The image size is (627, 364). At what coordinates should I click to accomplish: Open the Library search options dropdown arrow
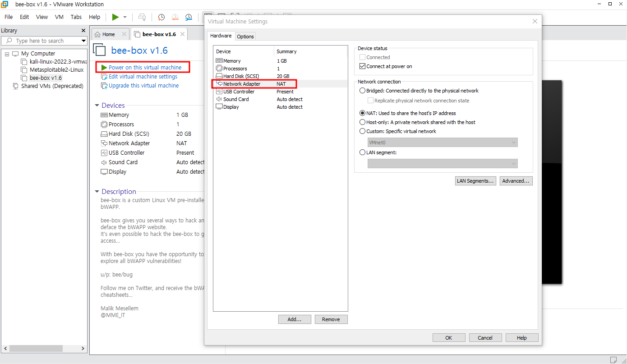tap(83, 41)
